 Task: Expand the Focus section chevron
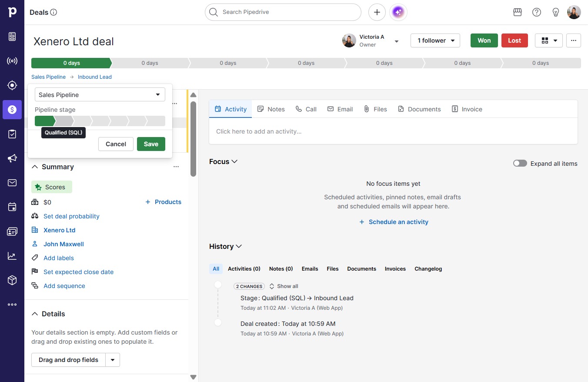click(234, 161)
